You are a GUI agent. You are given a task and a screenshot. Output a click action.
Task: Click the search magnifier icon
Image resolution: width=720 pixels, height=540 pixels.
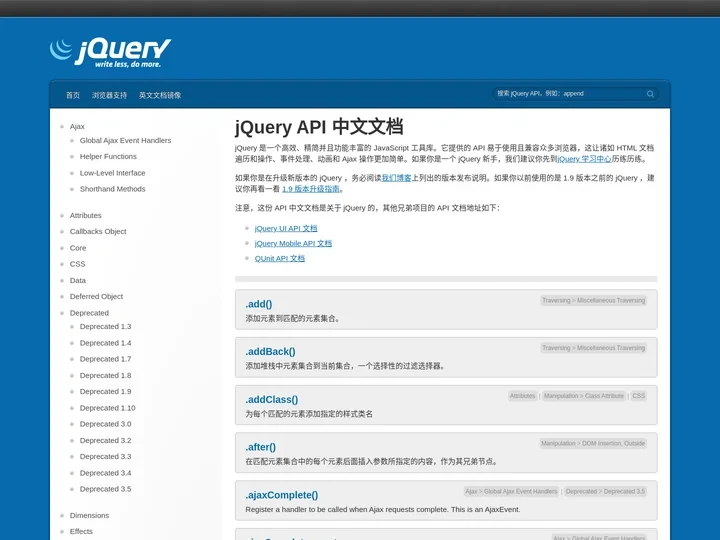pyautogui.click(x=650, y=94)
